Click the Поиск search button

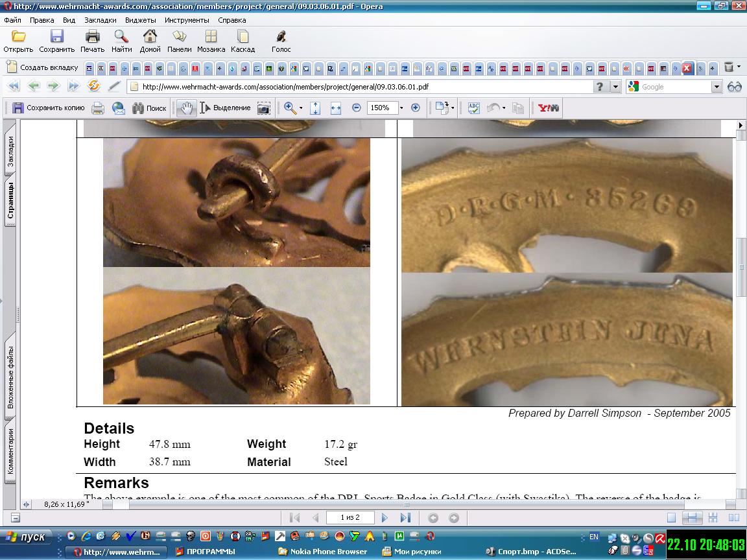click(149, 108)
